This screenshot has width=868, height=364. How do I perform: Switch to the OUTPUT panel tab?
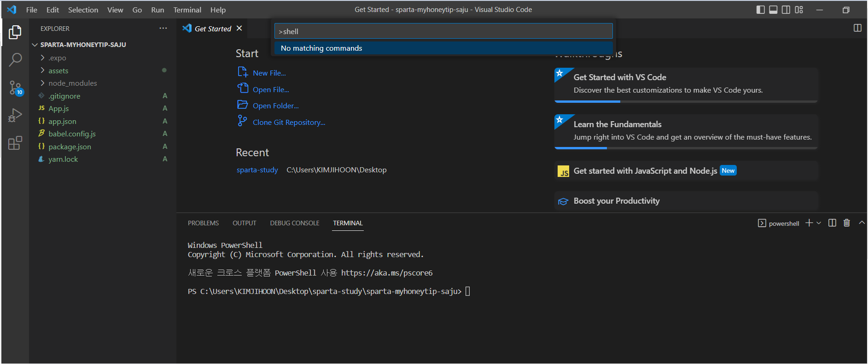pos(244,223)
